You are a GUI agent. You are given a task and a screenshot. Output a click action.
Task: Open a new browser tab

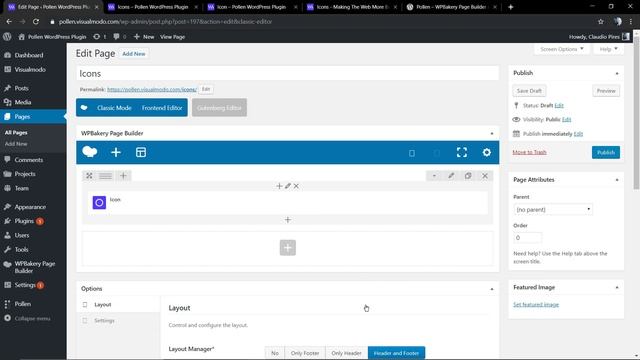[x=510, y=7]
